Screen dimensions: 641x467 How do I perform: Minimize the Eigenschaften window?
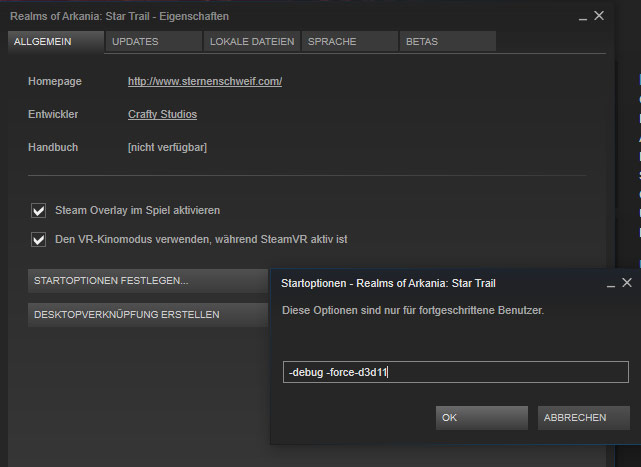coord(583,17)
